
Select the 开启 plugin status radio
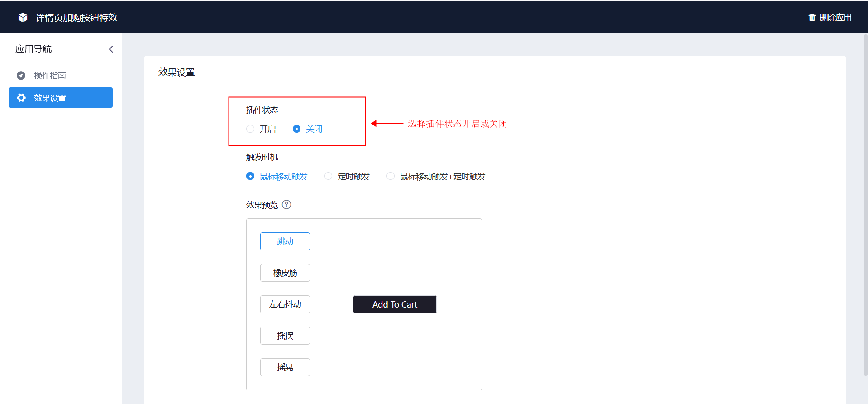tap(250, 129)
